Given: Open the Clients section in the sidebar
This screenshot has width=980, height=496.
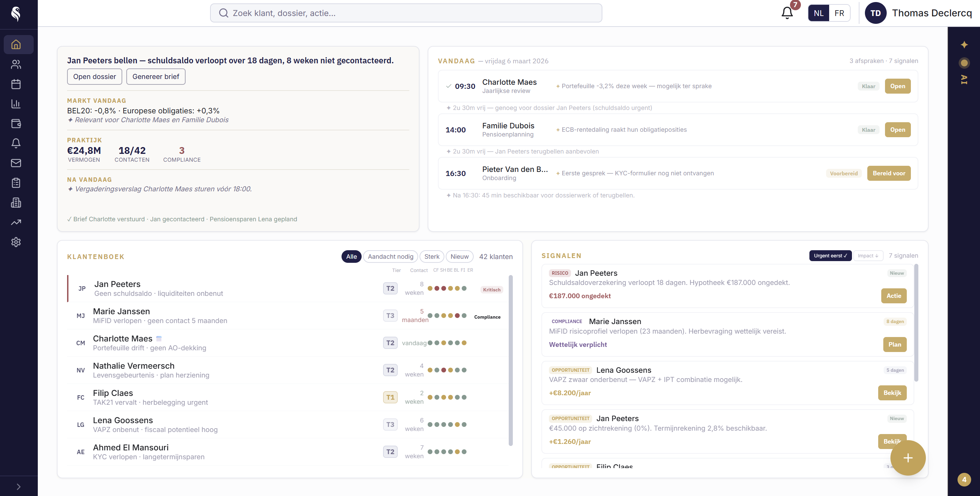Looking at the screenshot, I should pos(16,64).
